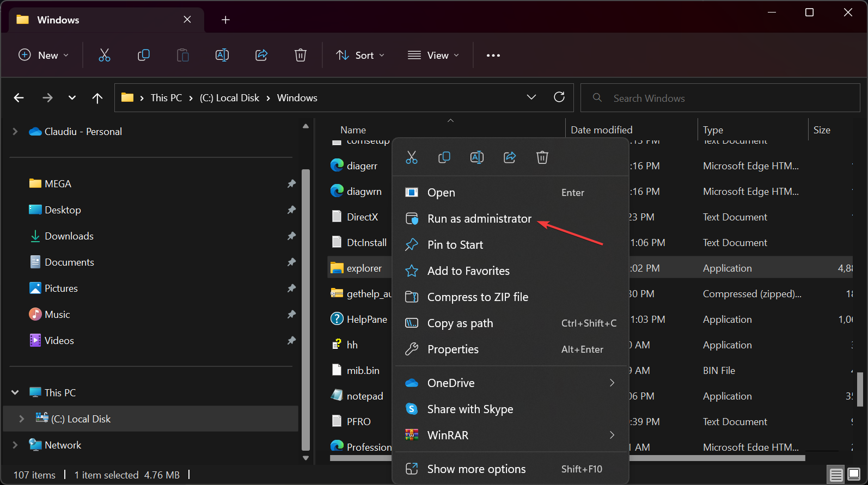Choose Show more options
The width and height of the screenshot is (868, 485).
pos(476,469)
